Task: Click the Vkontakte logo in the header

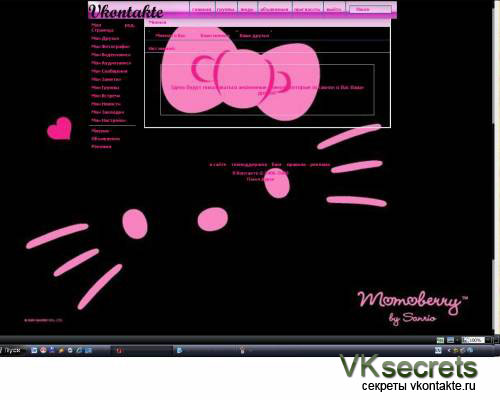Action: coord(126,11)
